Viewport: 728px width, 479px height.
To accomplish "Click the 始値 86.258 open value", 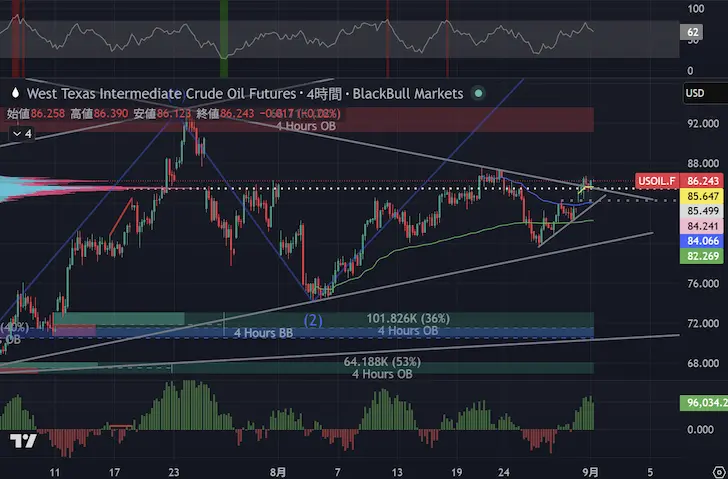I will 35,113.
